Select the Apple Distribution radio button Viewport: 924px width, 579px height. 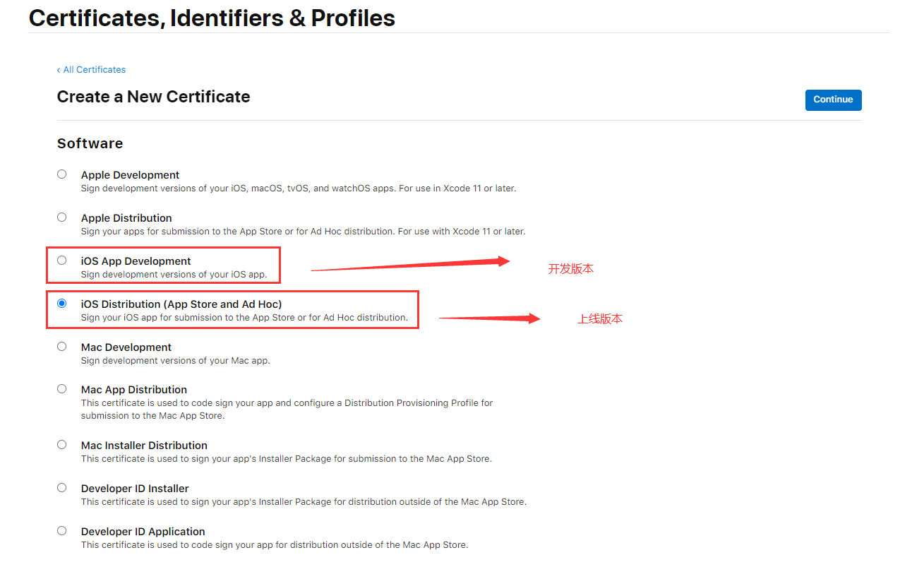[x=62, y=217]
